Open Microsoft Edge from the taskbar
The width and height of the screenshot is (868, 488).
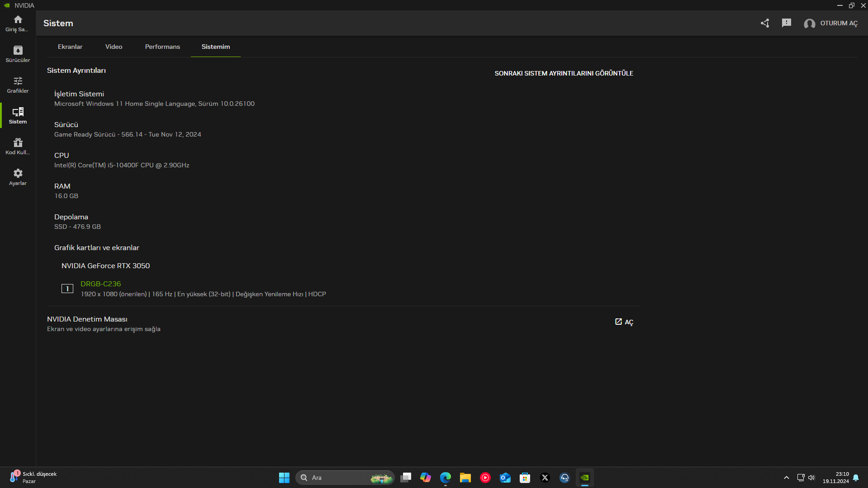446,478
